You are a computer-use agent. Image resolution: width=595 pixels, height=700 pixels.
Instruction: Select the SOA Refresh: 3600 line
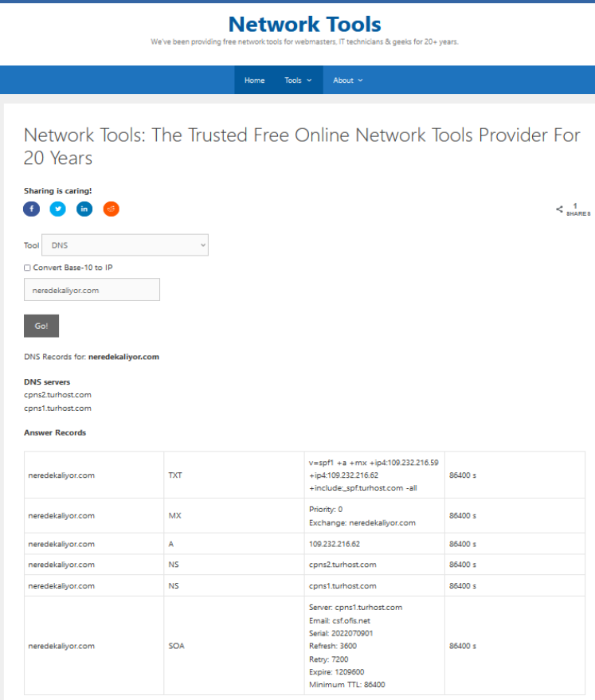[x=332, y=646]
